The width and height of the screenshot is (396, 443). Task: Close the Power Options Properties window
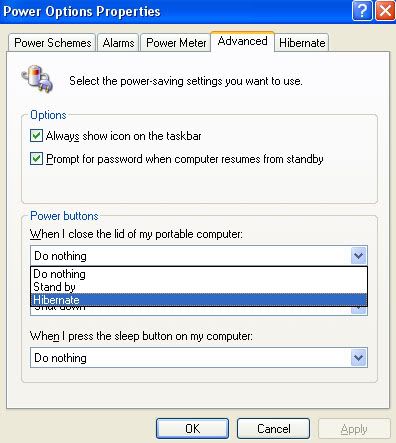click(x=385, y=11)
